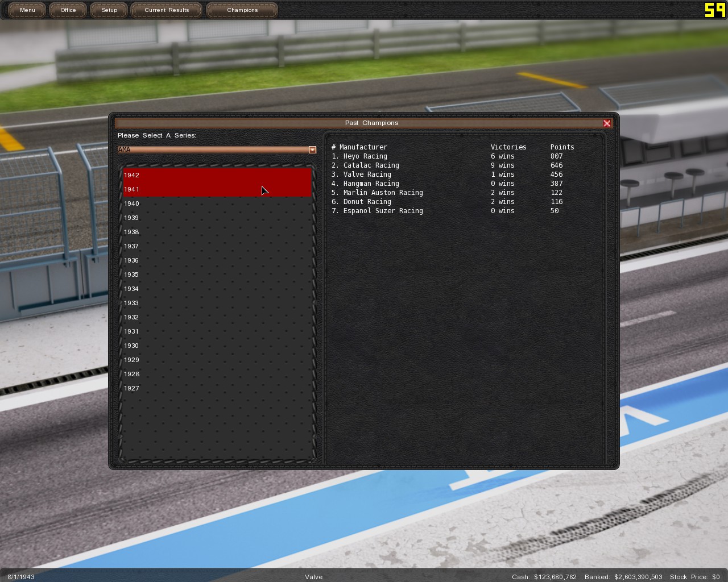
Task: Open the Menu button in top bar
Action: click(27, 10)
